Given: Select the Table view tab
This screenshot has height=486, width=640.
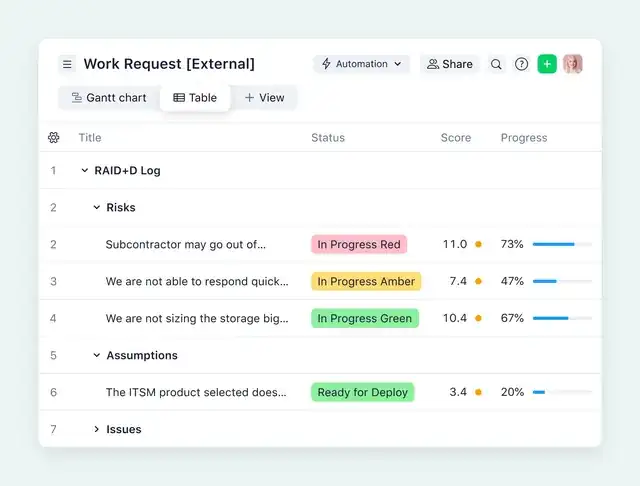Looking at the screenshot, I should (x=195, y=98).
